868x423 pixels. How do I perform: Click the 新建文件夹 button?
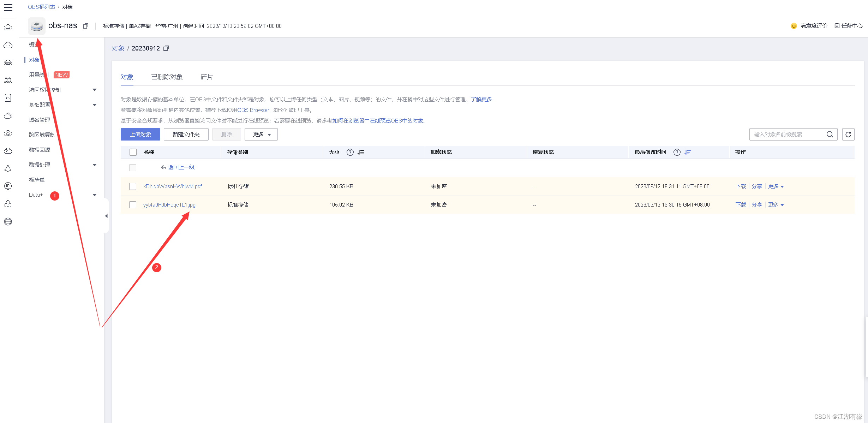click(x=186, y=134)
